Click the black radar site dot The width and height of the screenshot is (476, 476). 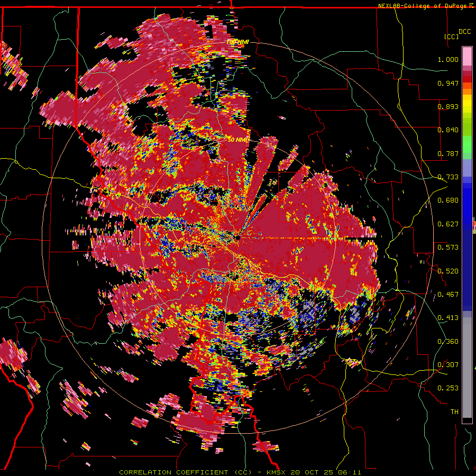(x=238, y=237)
